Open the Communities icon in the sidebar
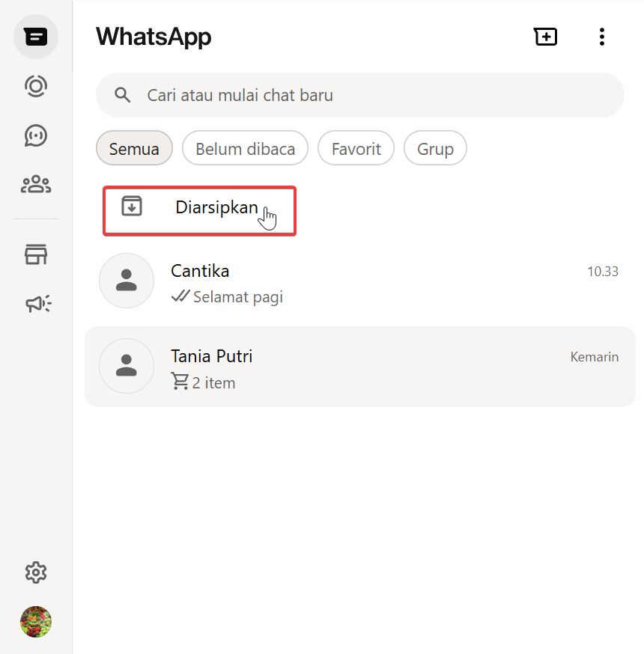This screenshot has height=654, width=644. (35, 184)
